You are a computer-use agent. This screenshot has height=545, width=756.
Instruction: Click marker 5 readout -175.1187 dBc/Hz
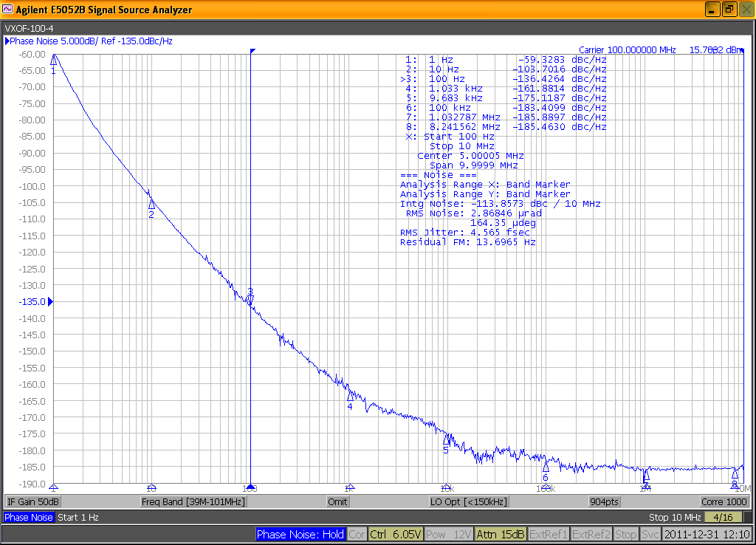point(560,98)
